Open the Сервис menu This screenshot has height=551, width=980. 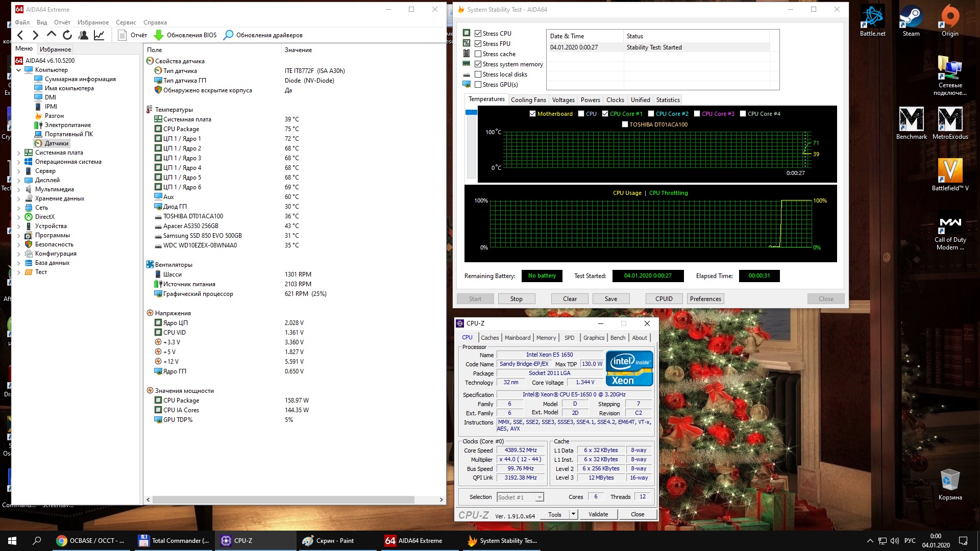click(126, 22)
